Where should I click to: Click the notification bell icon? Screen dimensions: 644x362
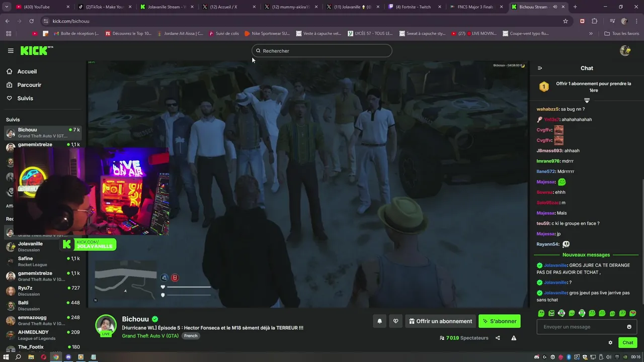[380, 321]
